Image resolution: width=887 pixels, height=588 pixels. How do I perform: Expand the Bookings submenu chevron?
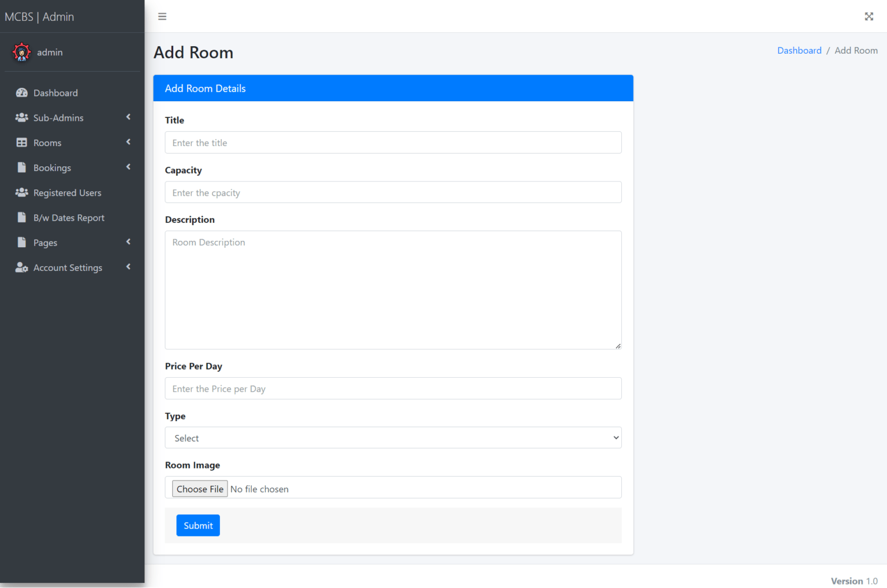click(128, 168)
